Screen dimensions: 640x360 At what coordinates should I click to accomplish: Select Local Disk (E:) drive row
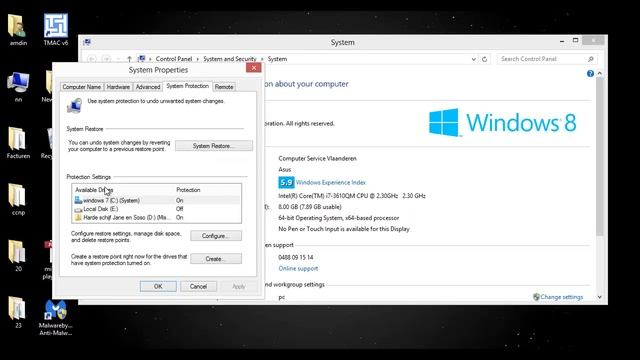tap(156, 209)
